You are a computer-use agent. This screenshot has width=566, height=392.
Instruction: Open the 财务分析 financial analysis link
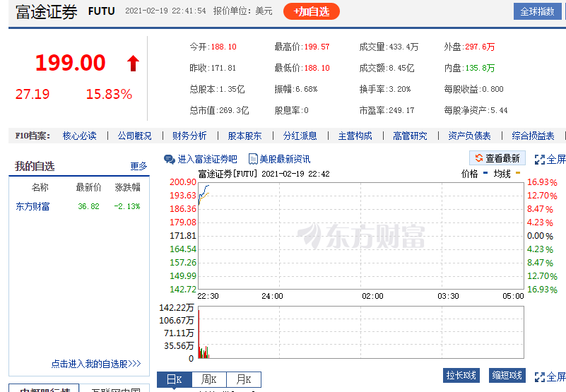point(189,136)
